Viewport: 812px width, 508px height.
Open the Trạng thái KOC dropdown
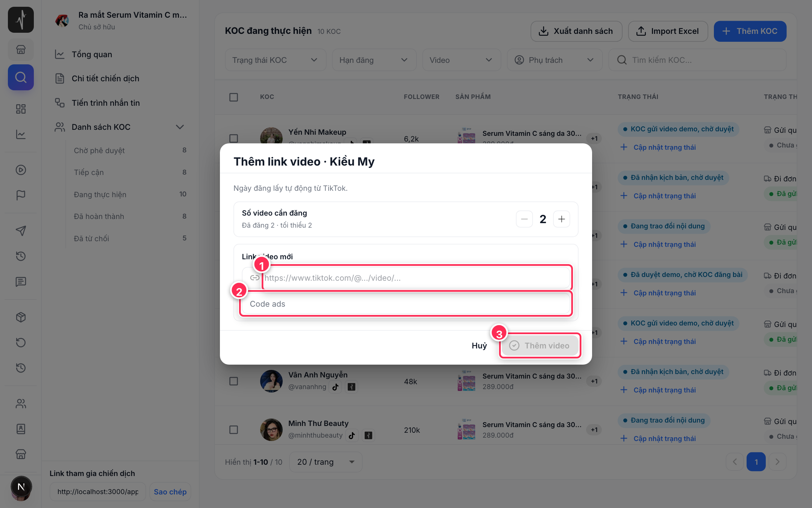[x=276, y=60]
